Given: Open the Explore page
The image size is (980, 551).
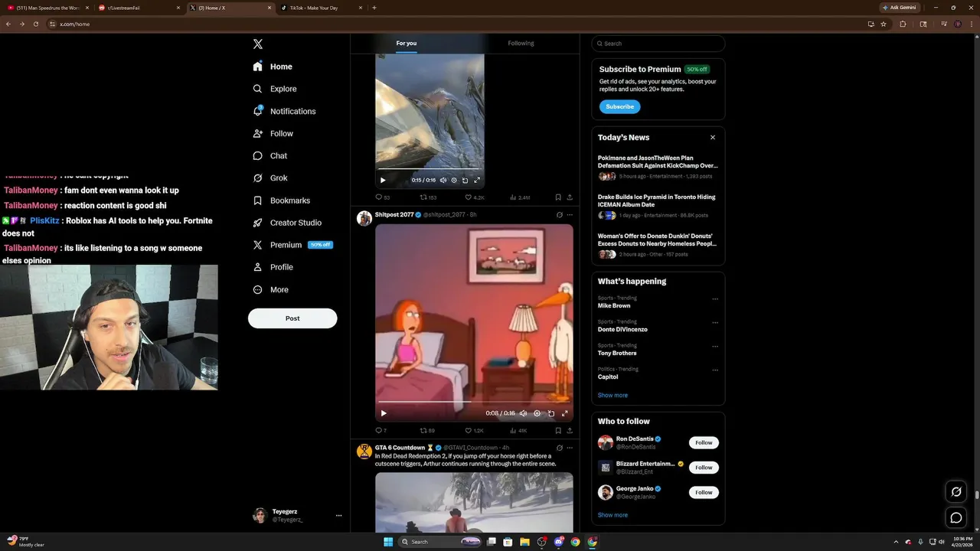Looking at the screenshot, I should coord(274,89).
